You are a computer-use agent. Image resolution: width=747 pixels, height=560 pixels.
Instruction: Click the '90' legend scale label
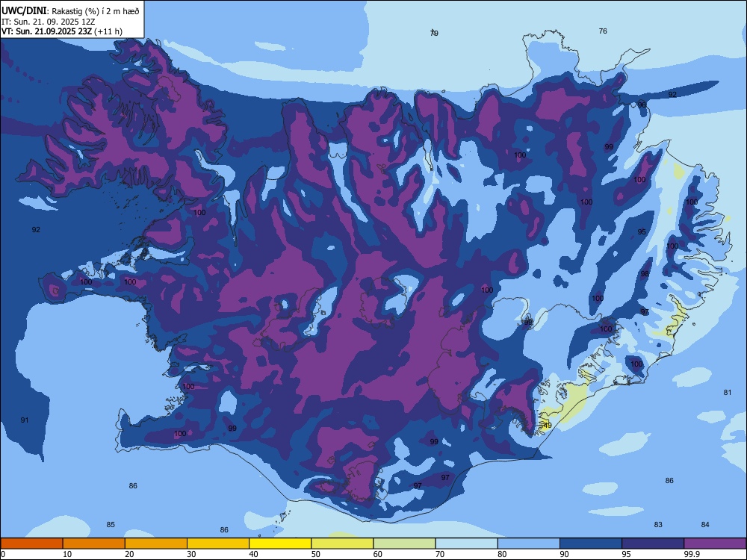point(564,554)
